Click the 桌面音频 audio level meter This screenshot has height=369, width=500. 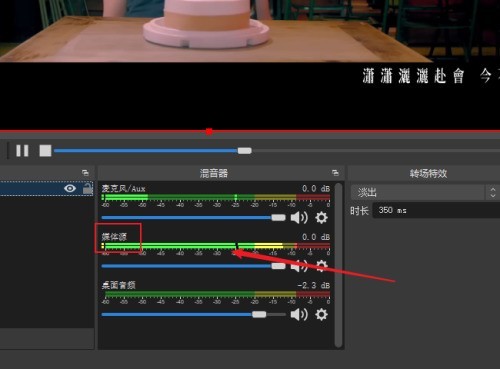click(x=216, y=294)
